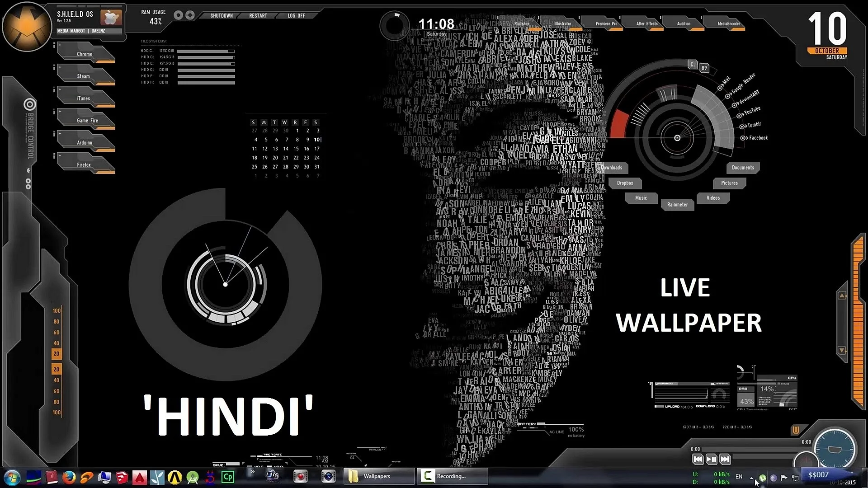Open Firefox launcher button on left
Image resolution: width=868 pixels, height=488 pixels.
click(x=86, y=164)
